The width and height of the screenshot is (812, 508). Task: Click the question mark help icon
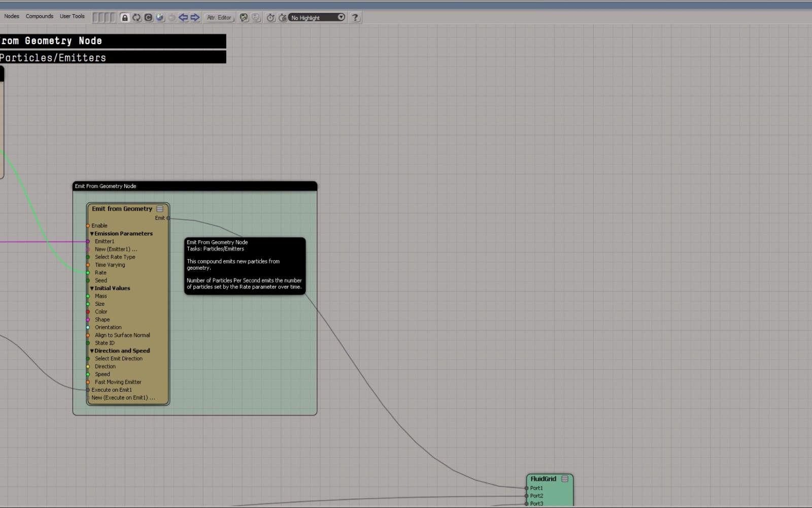pos(355,17)
